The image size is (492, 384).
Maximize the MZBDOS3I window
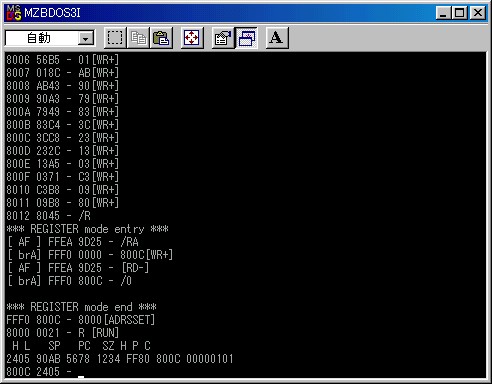(x=459, y=13)
